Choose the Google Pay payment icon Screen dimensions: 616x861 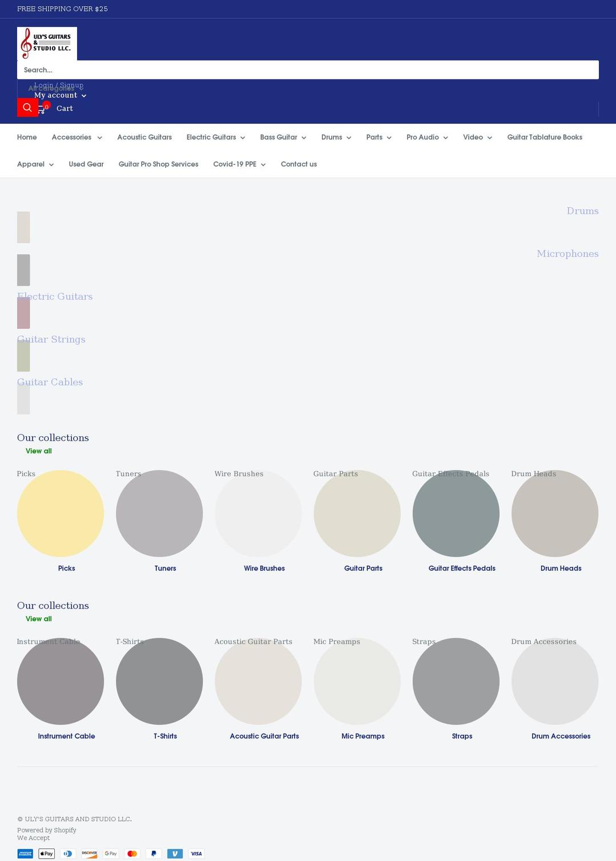click(111, 854)
